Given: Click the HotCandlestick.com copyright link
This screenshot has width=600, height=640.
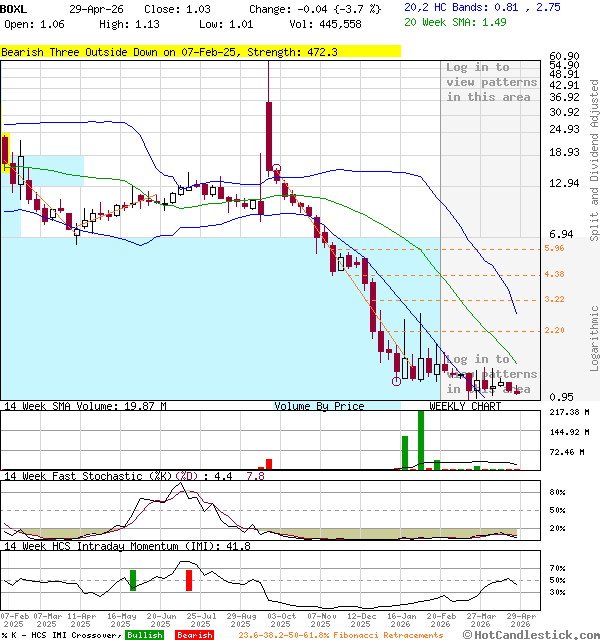Looking at the screenshot, I should (538, 634).
